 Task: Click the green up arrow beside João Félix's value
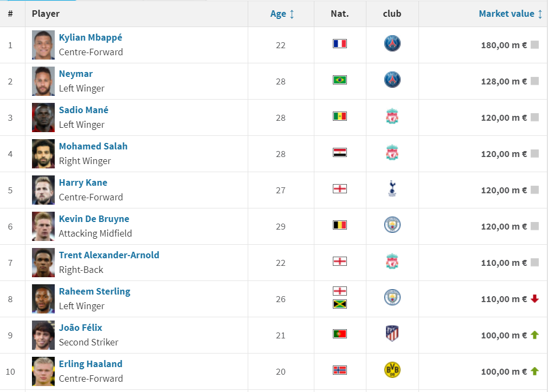tap(534, 335)
